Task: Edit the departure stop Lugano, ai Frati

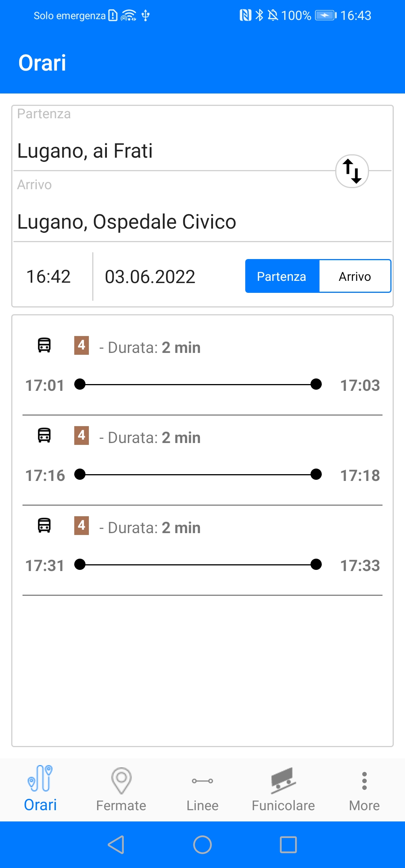Action: pyautogui.click(x=150, y=151)
